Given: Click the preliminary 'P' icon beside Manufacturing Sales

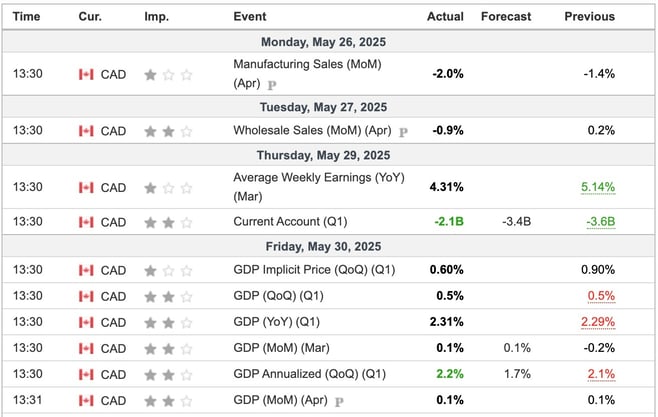Looking at the screenshot, I should coord(272,85).
